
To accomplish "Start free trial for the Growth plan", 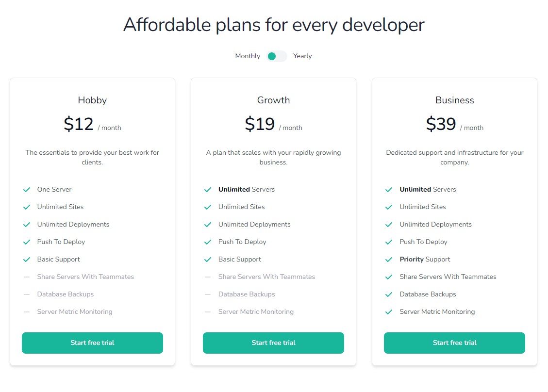I will coord(273,343).
